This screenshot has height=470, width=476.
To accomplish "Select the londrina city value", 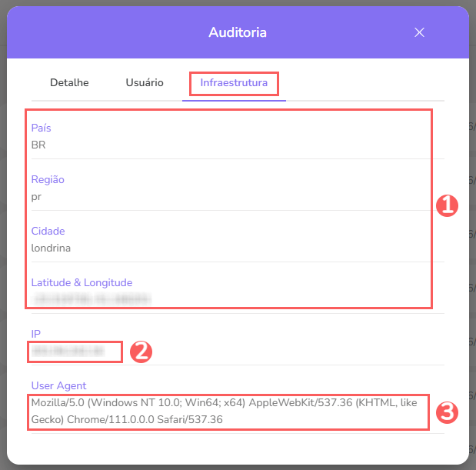I will (x=51, y=248).
